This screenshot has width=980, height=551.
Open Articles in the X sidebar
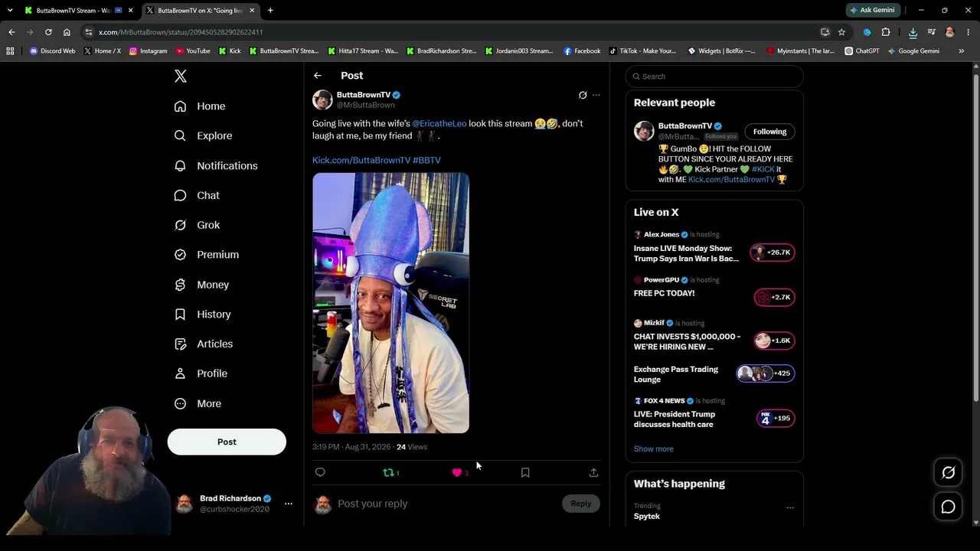pyautogui.click(x=204, y=344)
